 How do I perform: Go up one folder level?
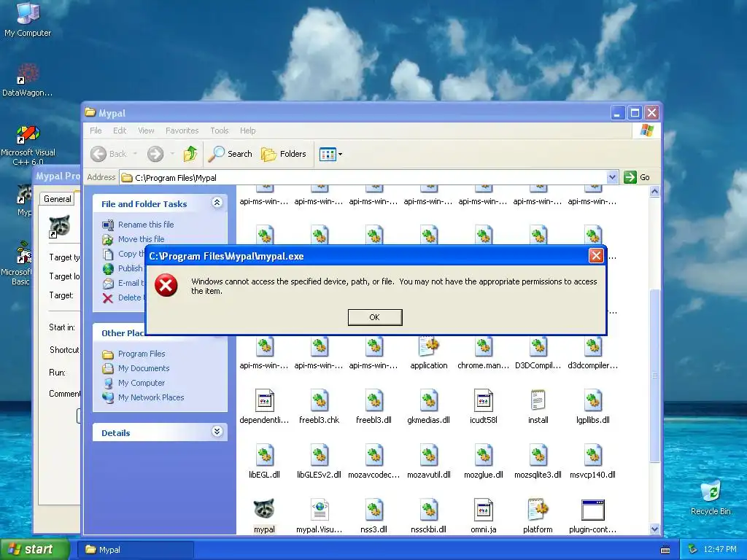coord(190,153)
